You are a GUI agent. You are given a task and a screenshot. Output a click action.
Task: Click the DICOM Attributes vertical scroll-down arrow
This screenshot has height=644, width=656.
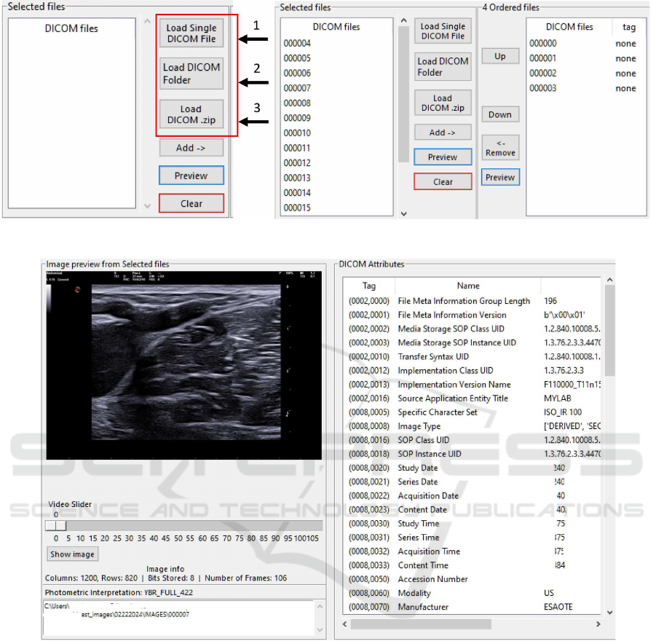point(609,613)
